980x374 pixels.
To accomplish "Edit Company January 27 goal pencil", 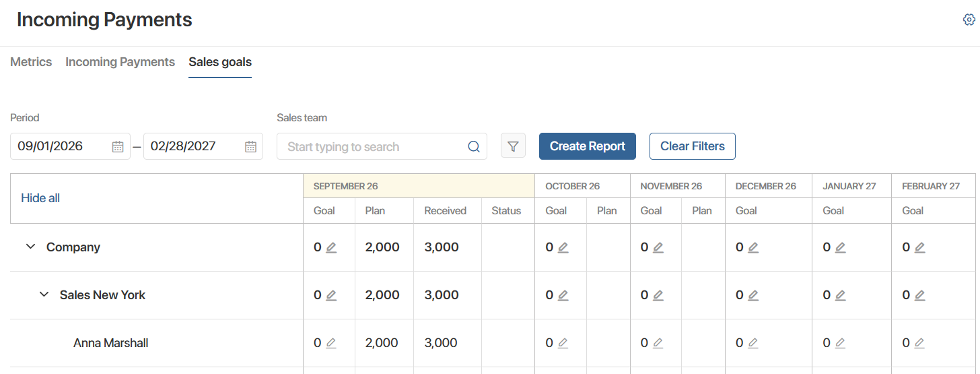I will tap(840, 247).
